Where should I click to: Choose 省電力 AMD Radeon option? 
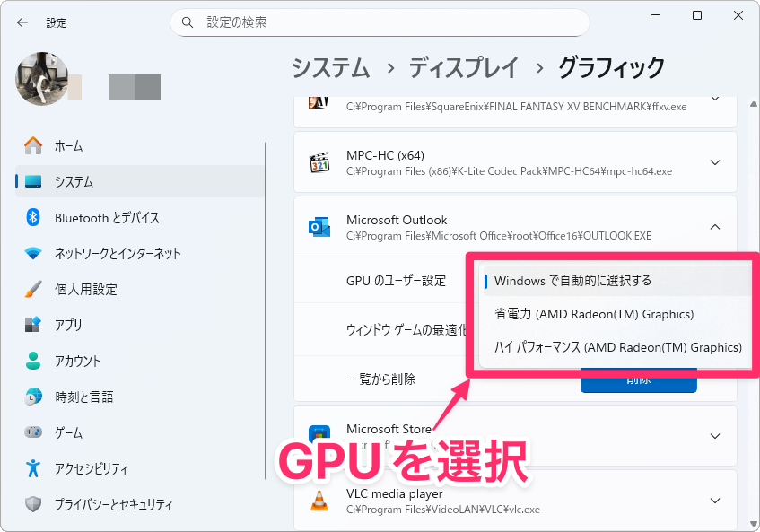click(x=594, y=314)
